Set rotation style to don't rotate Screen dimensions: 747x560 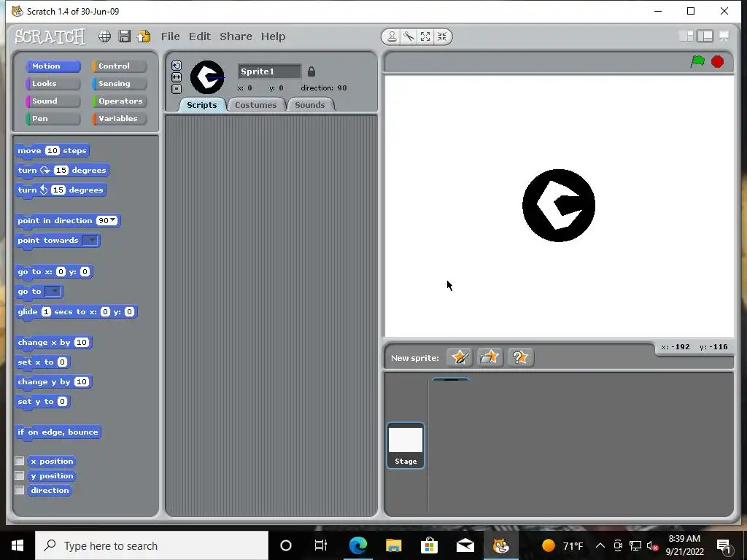click(177, 88)
